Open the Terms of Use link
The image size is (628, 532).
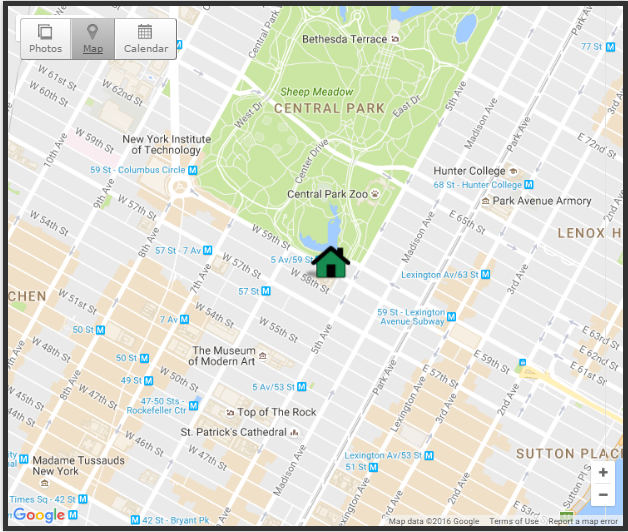pos(514,521)
